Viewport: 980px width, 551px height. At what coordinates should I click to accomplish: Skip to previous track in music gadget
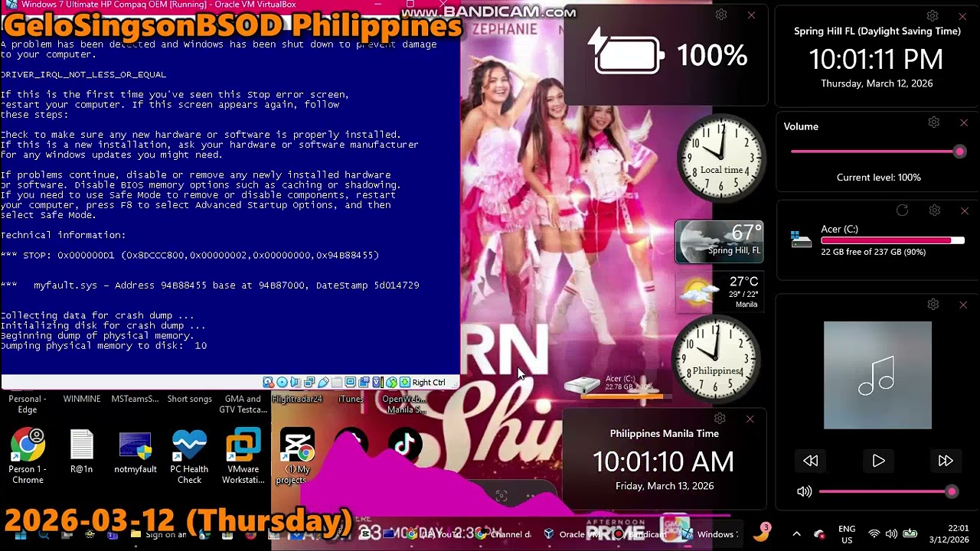pyautogui.click(x=811, y=461)
